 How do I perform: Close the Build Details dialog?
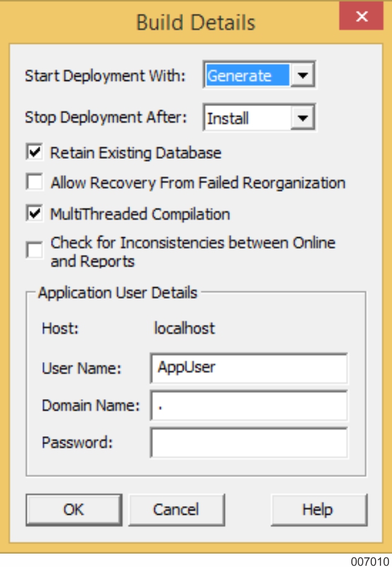(361, 16)
